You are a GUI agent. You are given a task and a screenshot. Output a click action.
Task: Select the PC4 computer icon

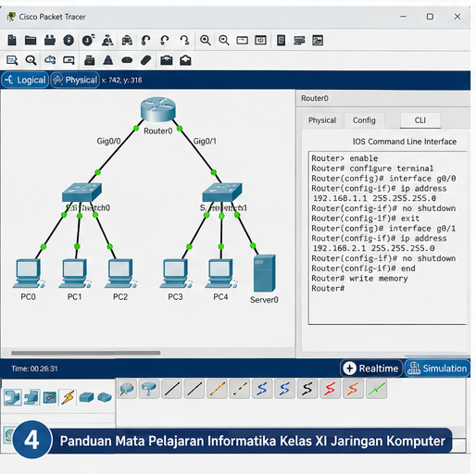click(x=221, y=274)
